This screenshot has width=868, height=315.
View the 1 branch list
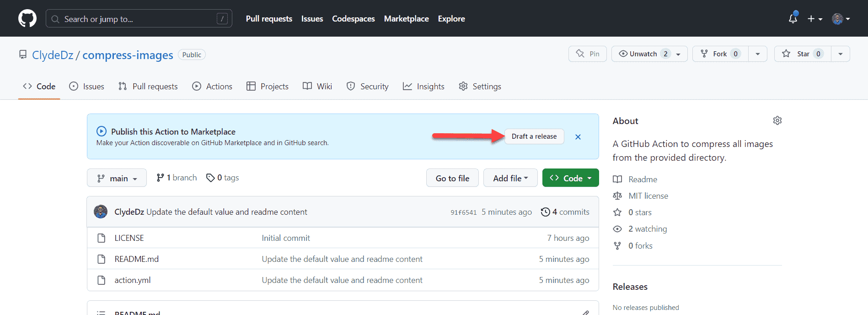click(177, 178)
